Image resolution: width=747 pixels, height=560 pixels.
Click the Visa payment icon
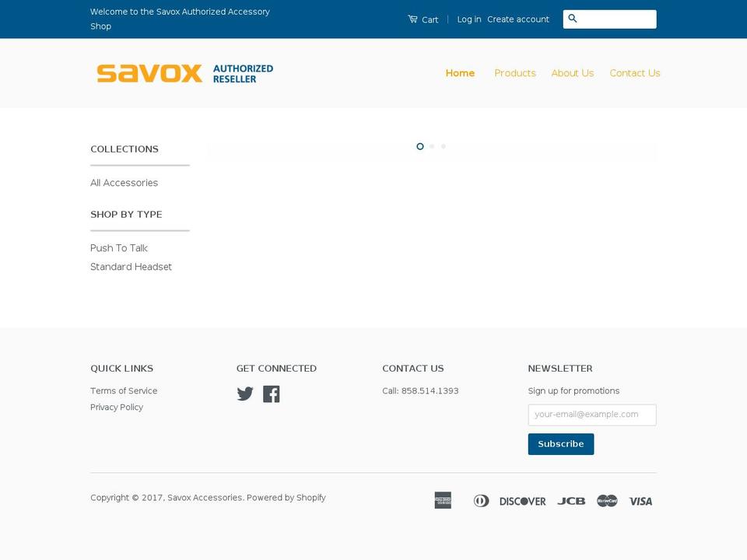pyautogui.click(x=640, y=500)
